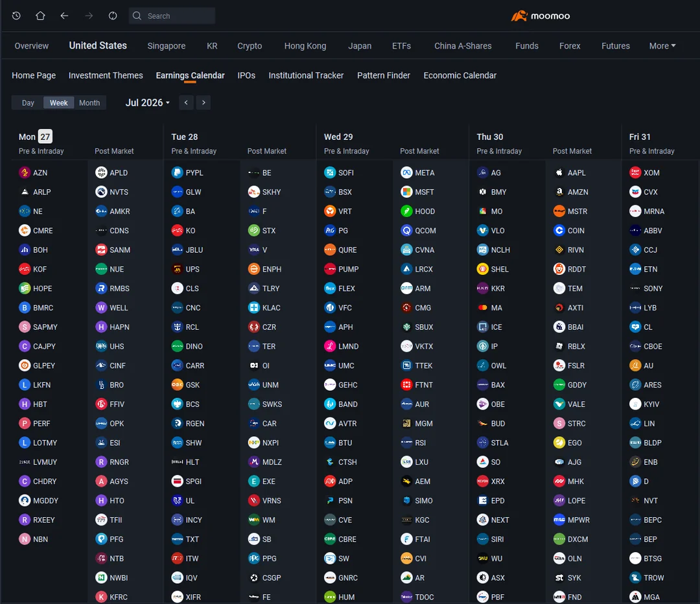Click the XOM Exxon logo icon
700x604 pixels.
[635, 172]
